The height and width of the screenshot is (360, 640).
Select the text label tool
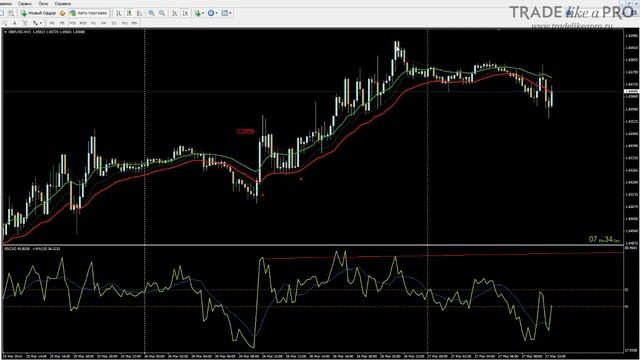[25, 23]
